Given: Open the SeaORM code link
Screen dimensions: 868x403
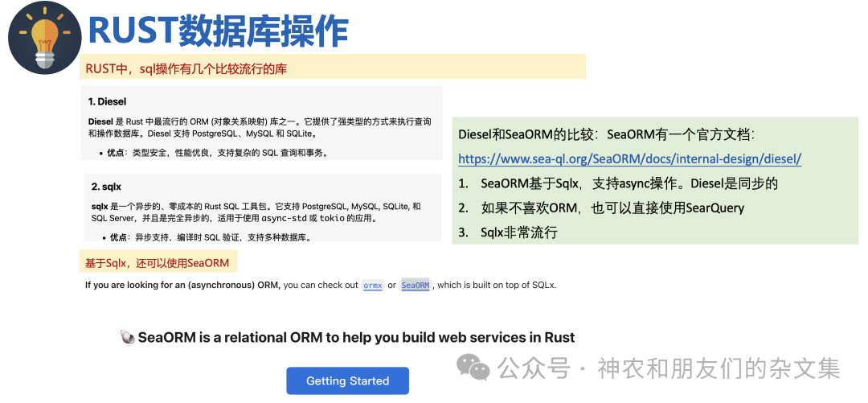Looking at the screenshot, I should point(416,286).
